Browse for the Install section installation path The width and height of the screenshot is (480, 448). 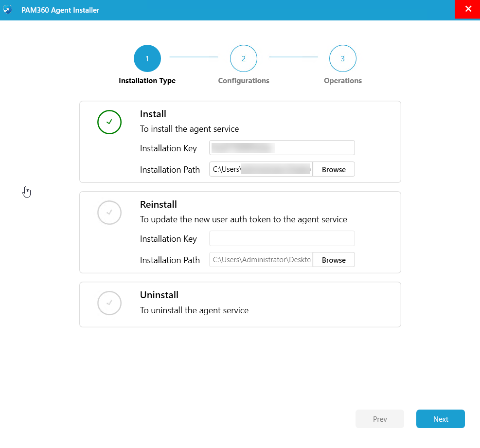coord(334,169)
